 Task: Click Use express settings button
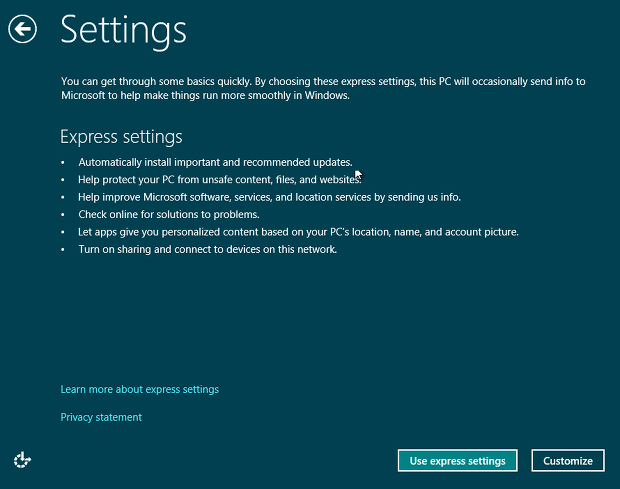tap(457, 461)
